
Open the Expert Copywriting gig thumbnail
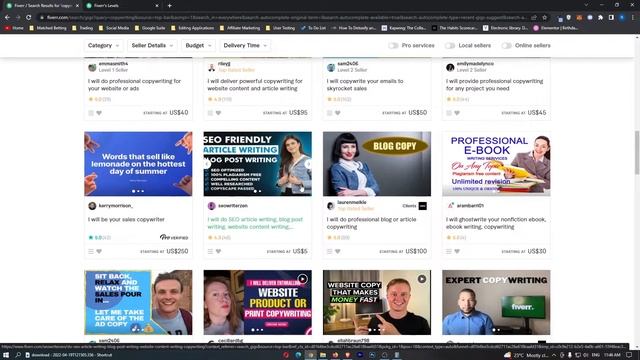click(496, 302)
